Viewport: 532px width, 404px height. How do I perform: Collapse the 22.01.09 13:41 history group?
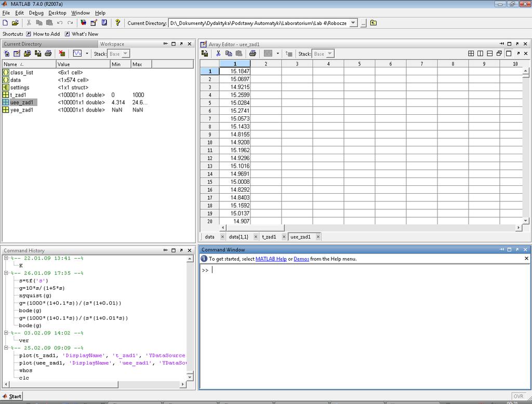[6, 258]
